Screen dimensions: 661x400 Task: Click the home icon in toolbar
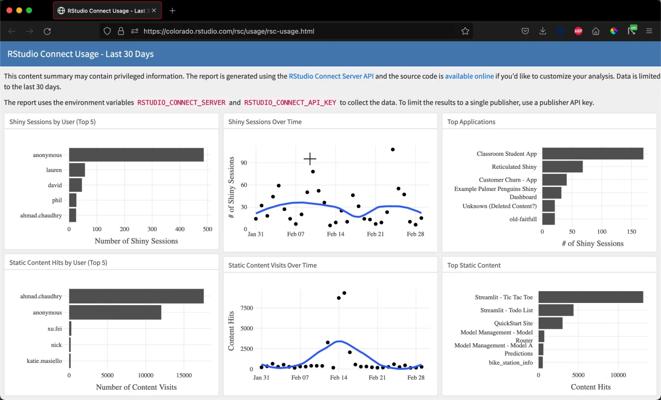point(596,31)
